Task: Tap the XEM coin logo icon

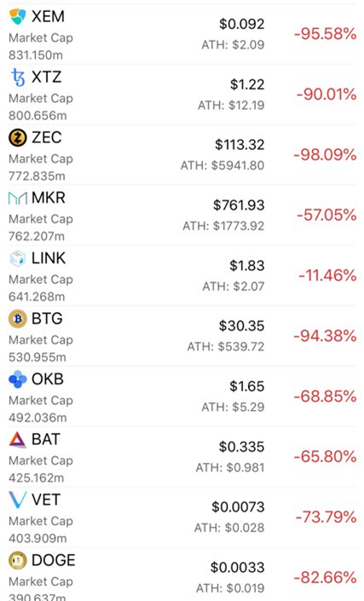Action: click(18, 16)
